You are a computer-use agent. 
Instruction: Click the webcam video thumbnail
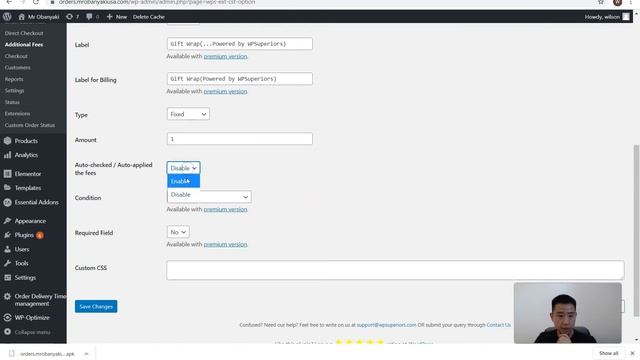pyautogui.click(x=568, y=313)
